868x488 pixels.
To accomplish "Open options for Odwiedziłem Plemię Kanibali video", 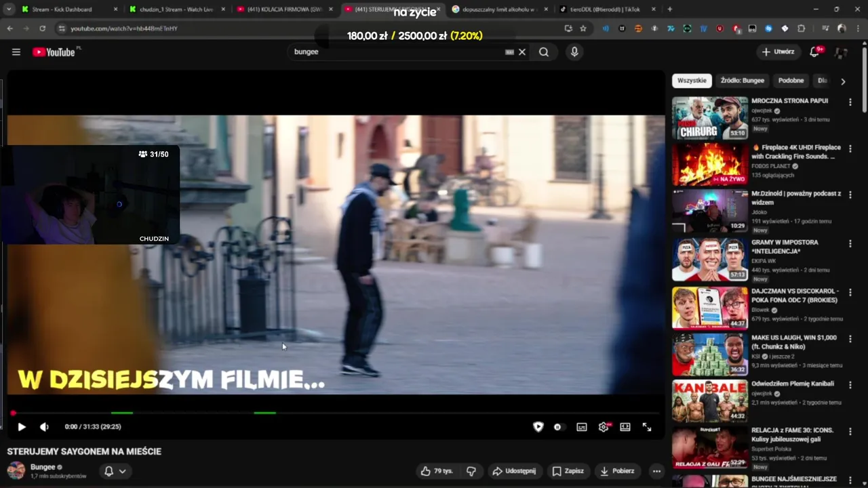I will point(850,384).
